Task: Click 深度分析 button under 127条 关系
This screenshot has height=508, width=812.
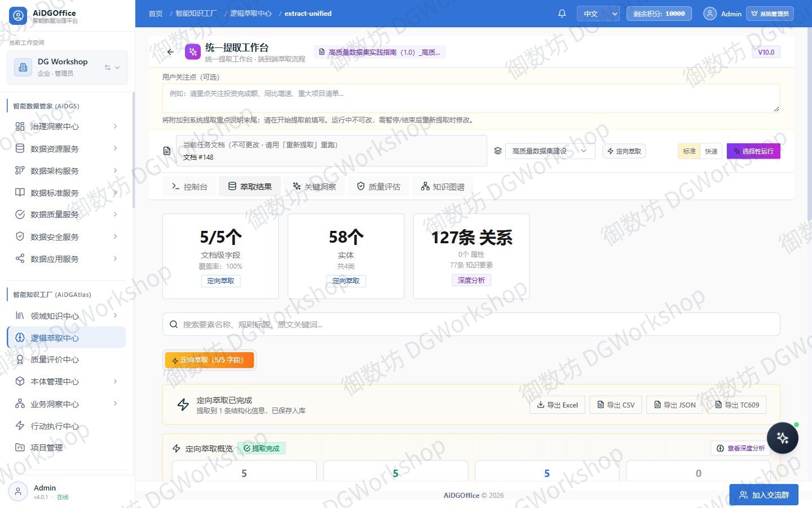Action: [471, 281]
